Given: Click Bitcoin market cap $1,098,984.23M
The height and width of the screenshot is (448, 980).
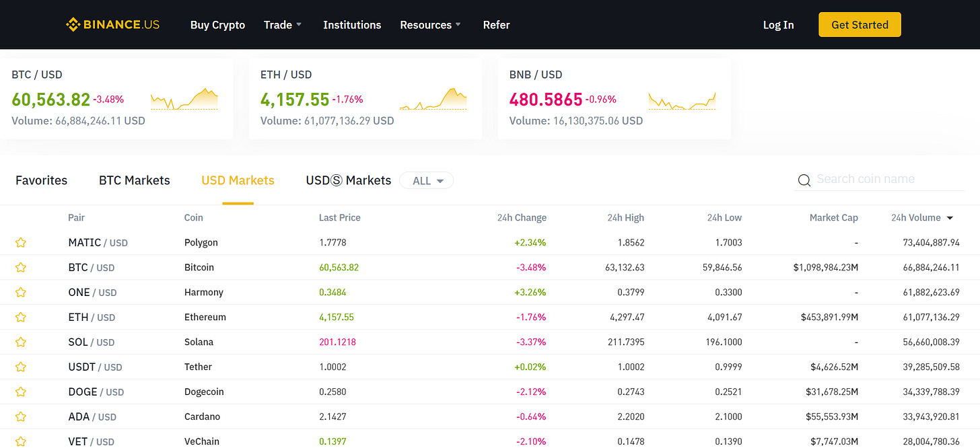Looking at the screenshot, I should click(x=826, y=267).
